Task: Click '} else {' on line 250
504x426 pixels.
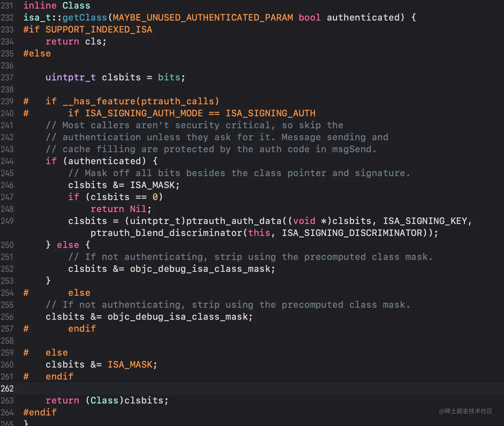Action: coord(68,245)
